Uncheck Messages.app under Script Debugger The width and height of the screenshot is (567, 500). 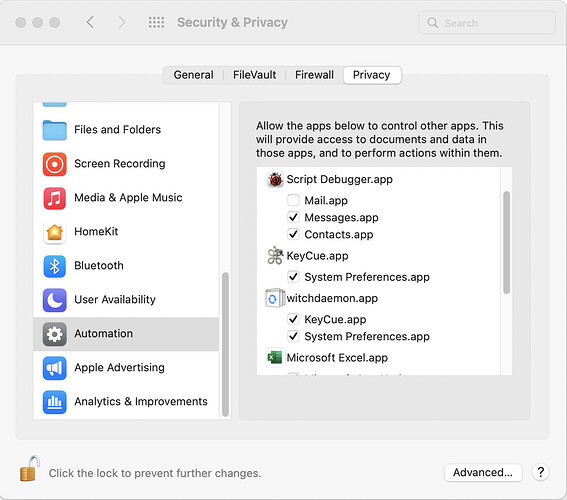pos(293,217)
